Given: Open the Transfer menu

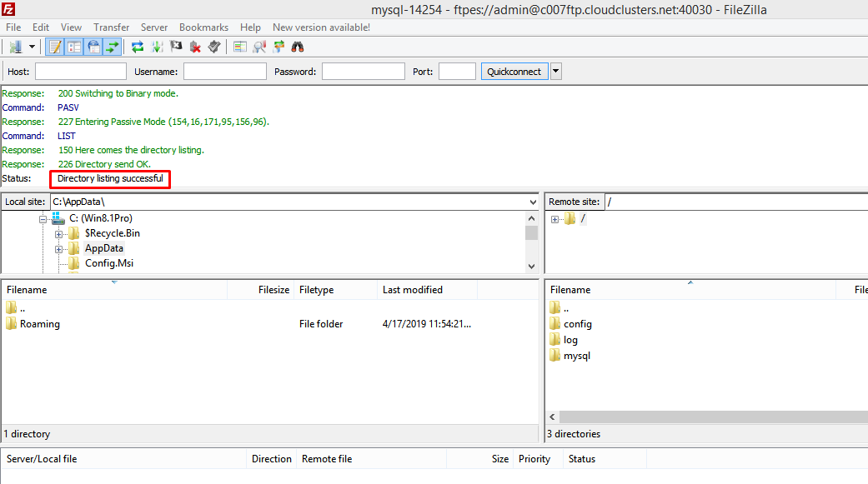Looking at the screenshot, I should [x=111, y=27].
